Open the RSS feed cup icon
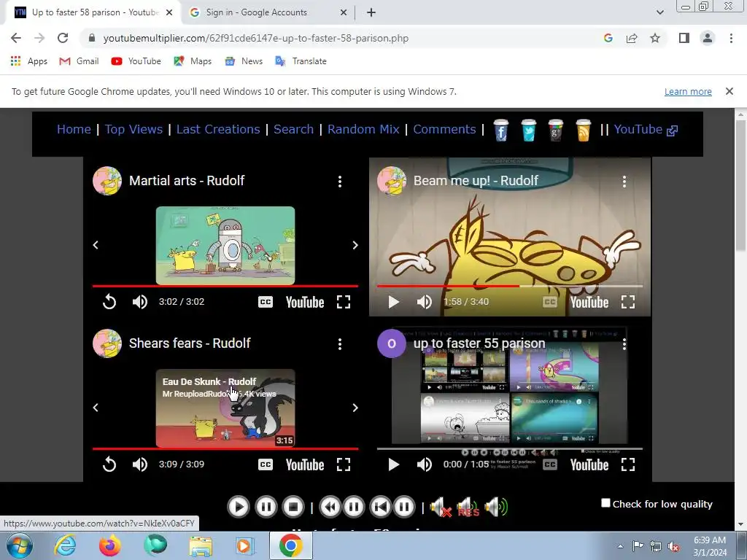This screenshot has width=747, height=560. pos(583,130)
